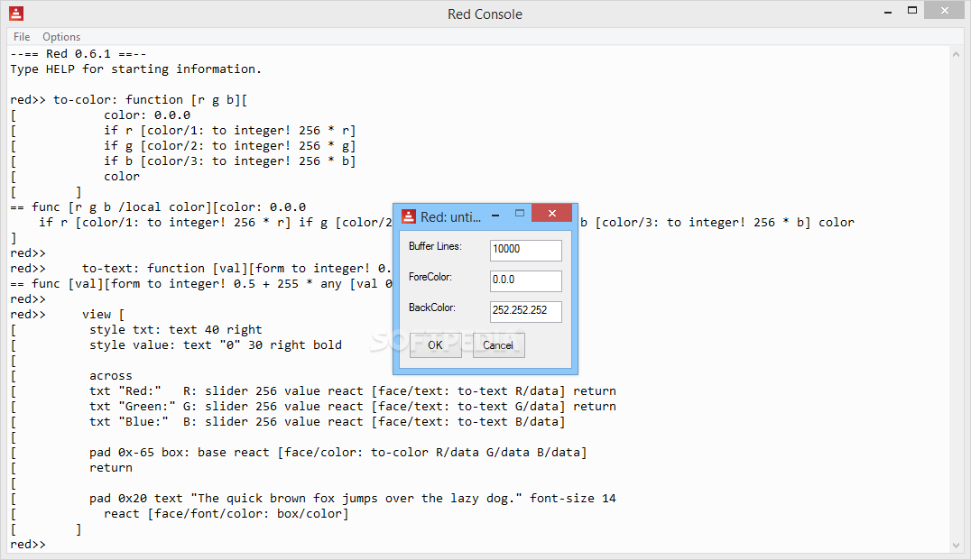The image size is (971, 560).
Task: Click the line starting with txt "Red:"
Action: 352,391
